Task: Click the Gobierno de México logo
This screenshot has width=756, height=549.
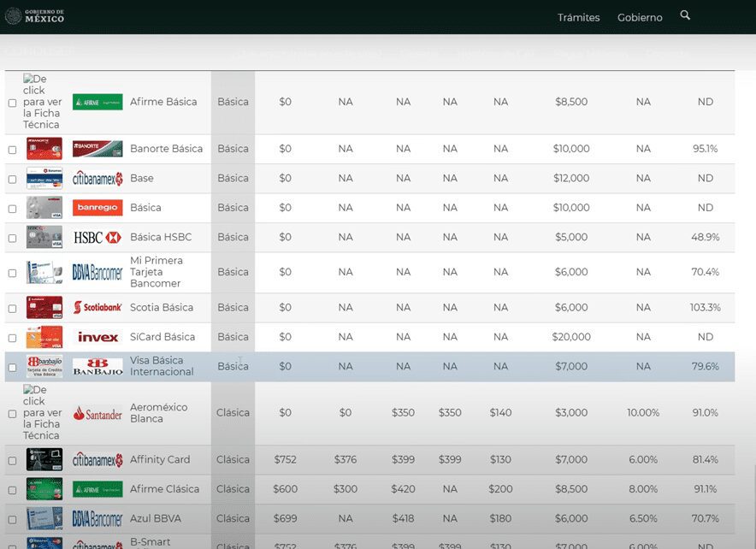Action: click(x=35, y=16)
